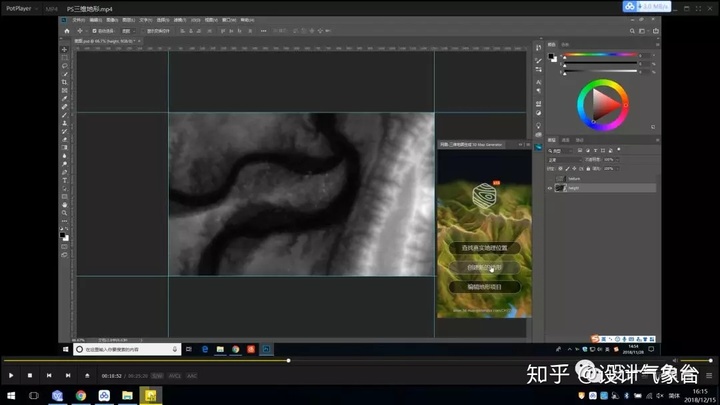This screenshot has height=405, width=720.
Task: Open the 3D Map Generator panel icon
Action: (x=538, y=147)
